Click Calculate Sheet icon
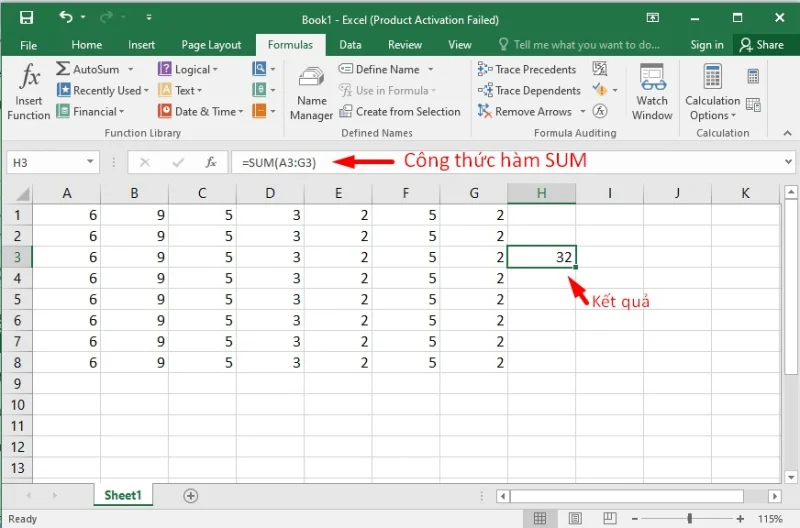The height and width of the screenshot is (528, 800). point(753,105)
